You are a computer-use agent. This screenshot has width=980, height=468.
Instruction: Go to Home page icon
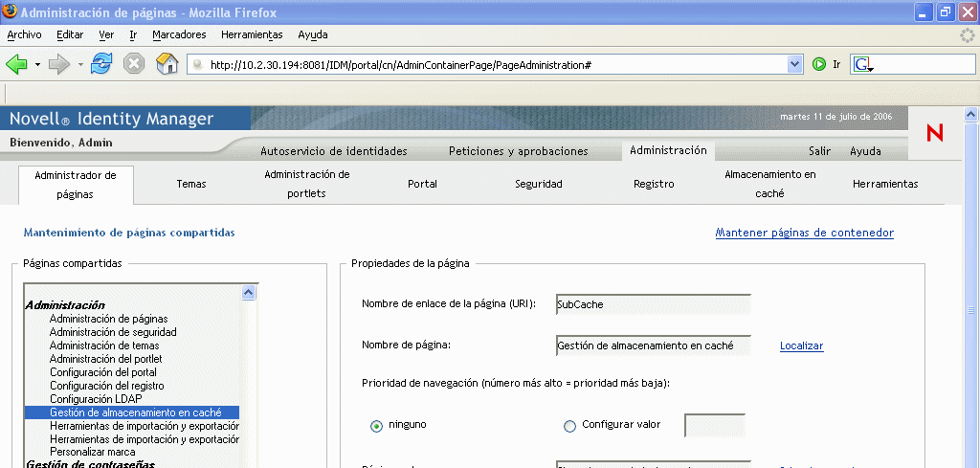[x=167, y=64]
